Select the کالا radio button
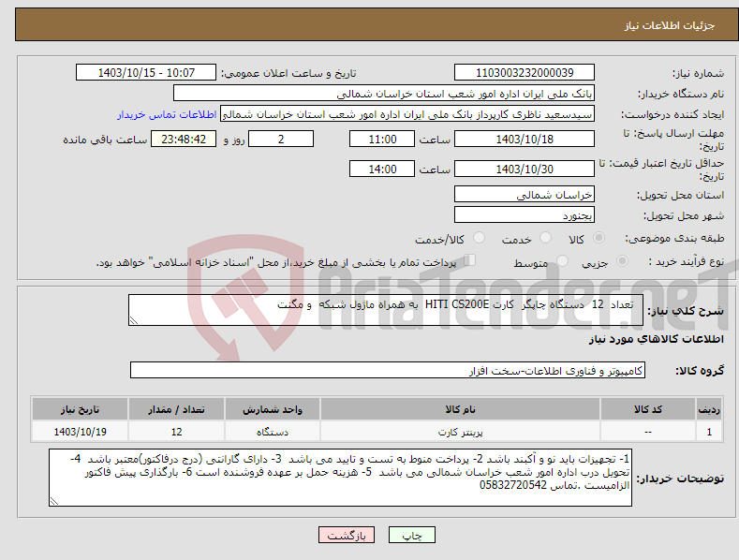Image resolution: width=739 pixels, height=560 pixels. 599,238
